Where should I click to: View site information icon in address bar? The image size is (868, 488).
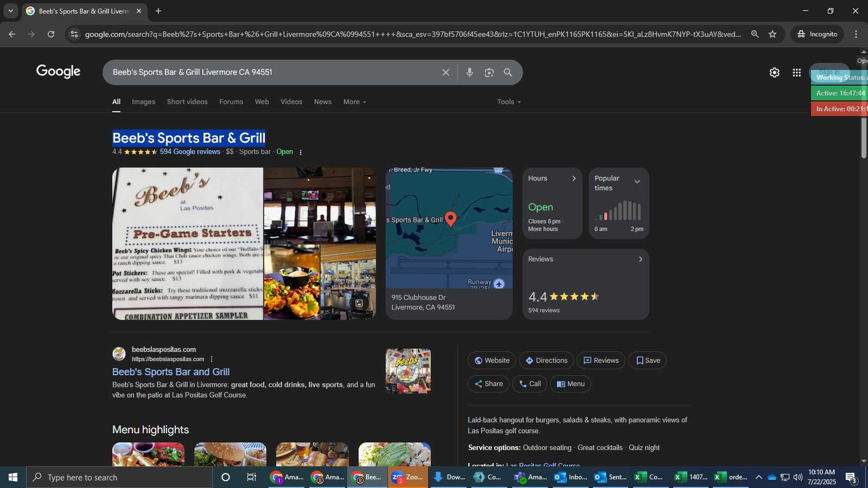[x=74, y=34]
